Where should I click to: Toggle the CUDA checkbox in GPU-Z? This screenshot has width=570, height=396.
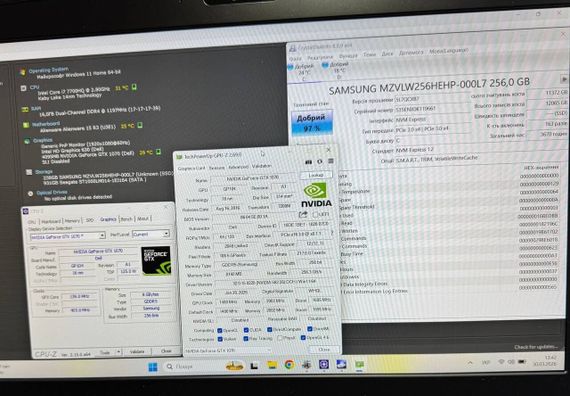(x=246, y=330)
